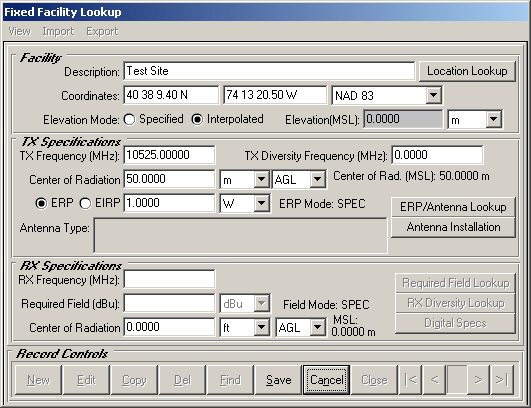Image resolution: width=531 pixels, height=408 pixels.
Task: Expand the RX AGL reference dropdown
Action: coord(318,327)
